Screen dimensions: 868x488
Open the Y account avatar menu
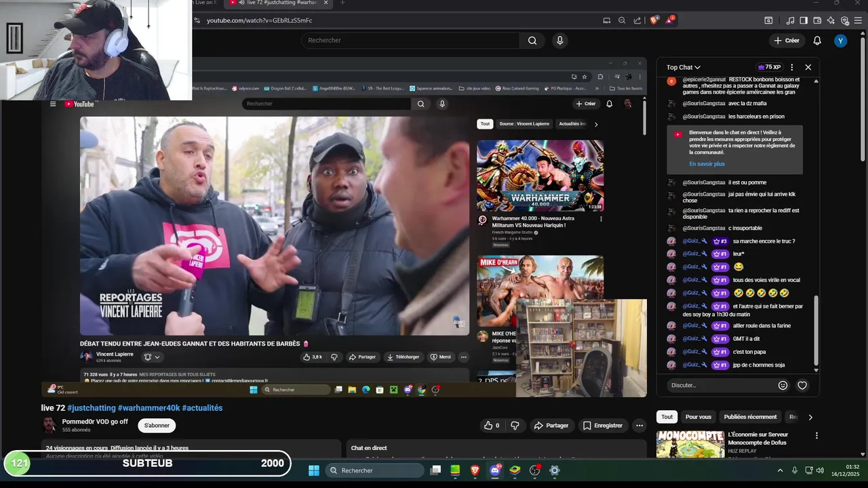pos(841,41)
